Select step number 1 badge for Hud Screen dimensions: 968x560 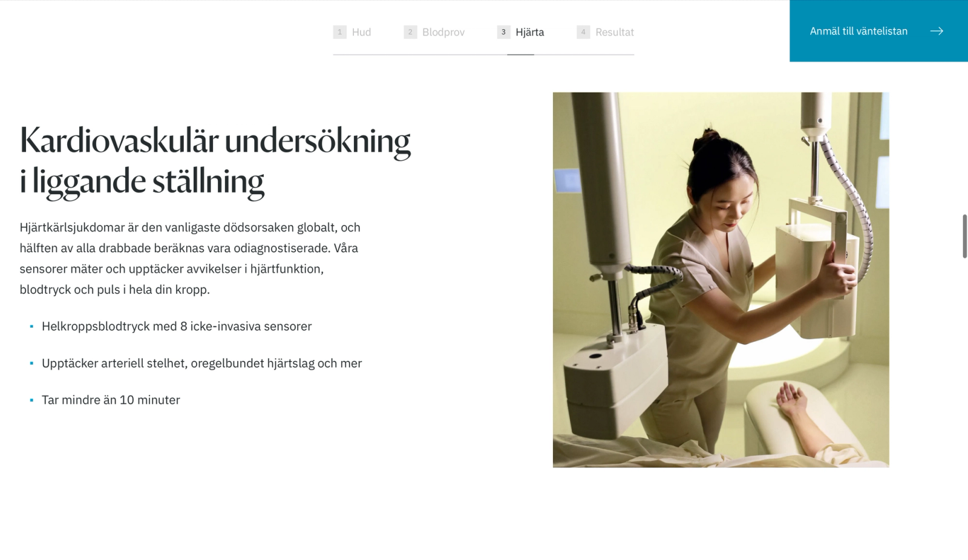point(340,32)
